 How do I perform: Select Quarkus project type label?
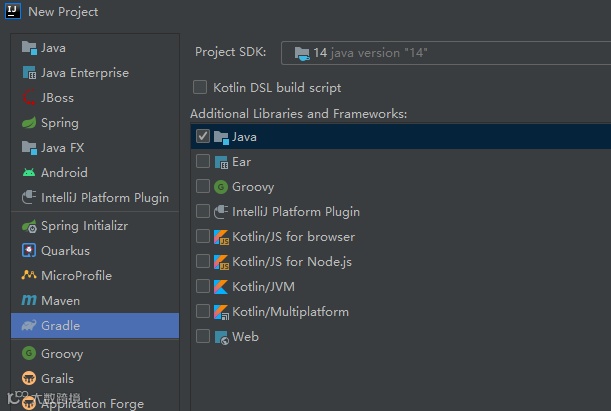(65, 251)
